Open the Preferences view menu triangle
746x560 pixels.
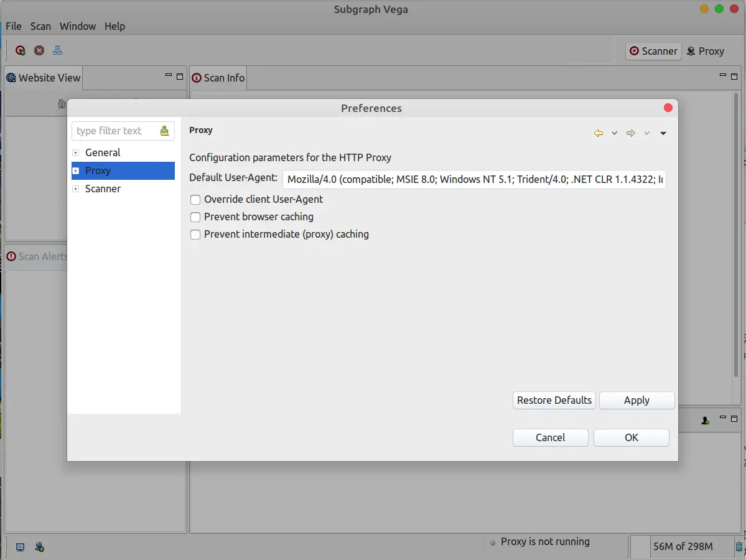(x=663, y=133)
